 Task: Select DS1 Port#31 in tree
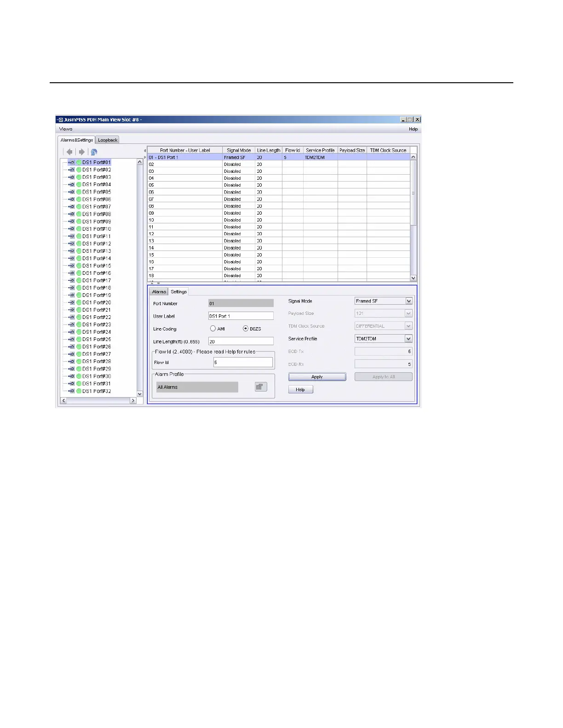tap(97, 383)
